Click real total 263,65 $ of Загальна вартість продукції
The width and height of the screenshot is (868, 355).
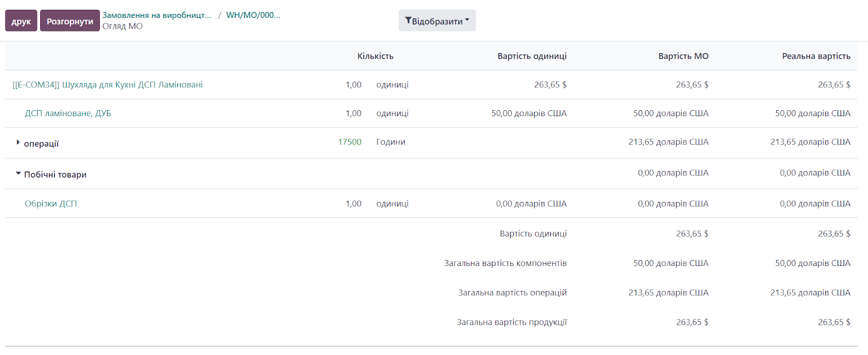click(x=834, y=322)
